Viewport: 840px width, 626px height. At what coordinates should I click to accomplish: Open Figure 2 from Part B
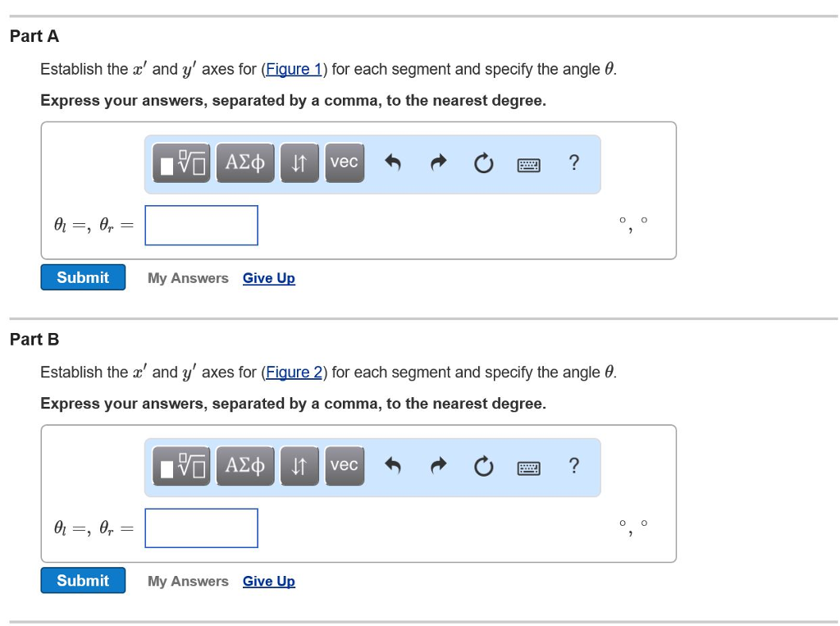point(294,372)
